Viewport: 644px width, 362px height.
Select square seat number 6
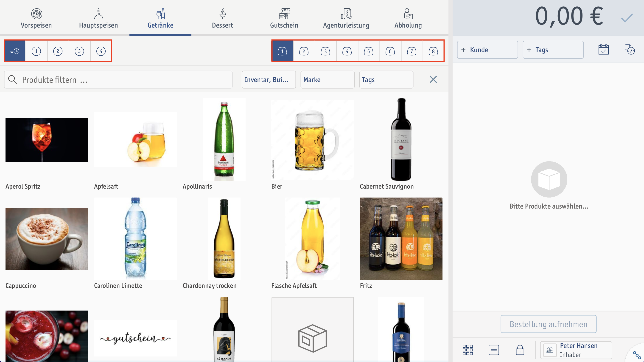(x=390, y=51)
